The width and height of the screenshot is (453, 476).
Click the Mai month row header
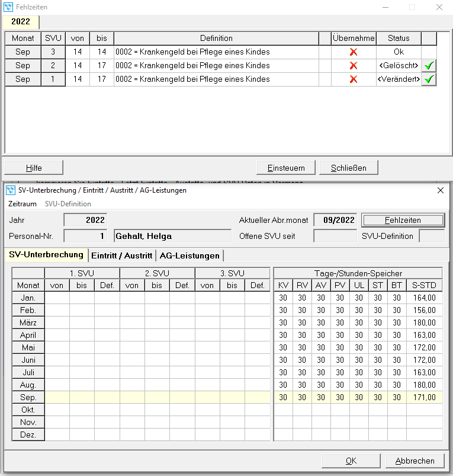28,347
